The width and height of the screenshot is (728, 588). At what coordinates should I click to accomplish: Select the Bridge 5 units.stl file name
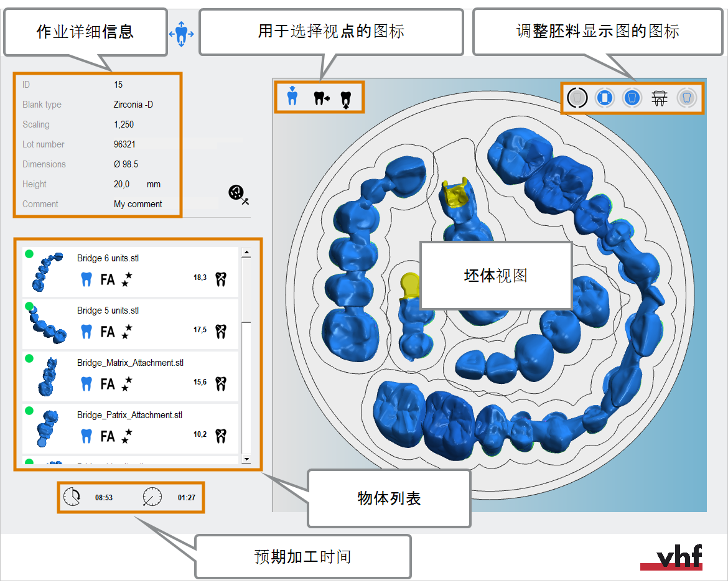[108, 310]
